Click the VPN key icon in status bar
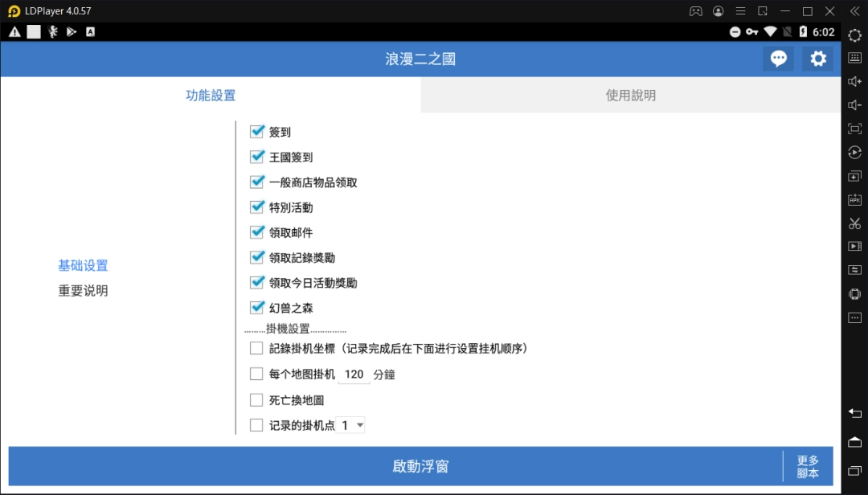This screenshot has height=495, width=868. [x=751, y=32]
